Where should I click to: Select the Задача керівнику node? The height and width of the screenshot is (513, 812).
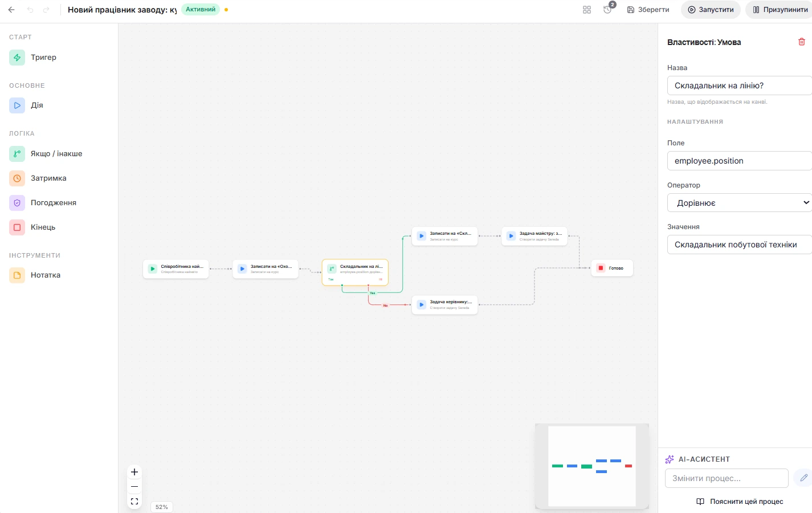[444, 304]
